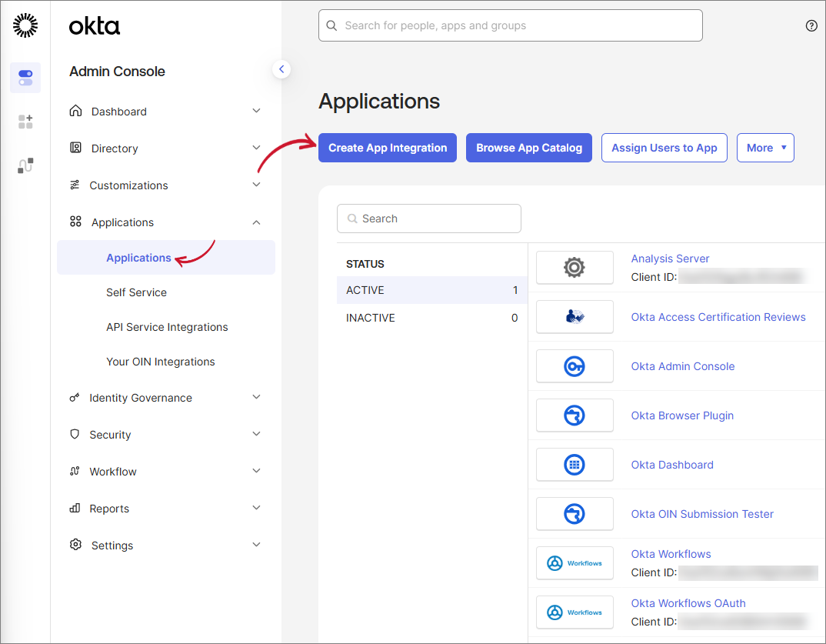This screenshot has width=826, height=644.
Task: Open Your OIN Integrations submenu item
Action: tap(161, 362)
